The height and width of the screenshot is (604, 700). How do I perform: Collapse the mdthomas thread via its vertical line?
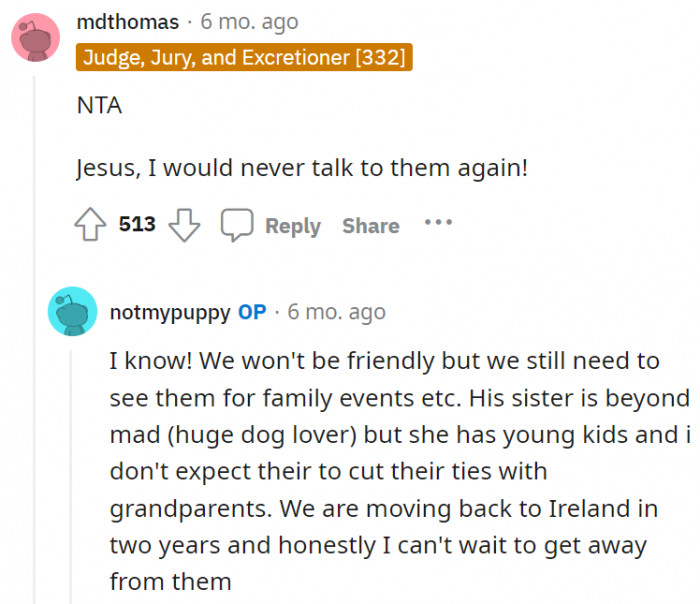[37, 300]
